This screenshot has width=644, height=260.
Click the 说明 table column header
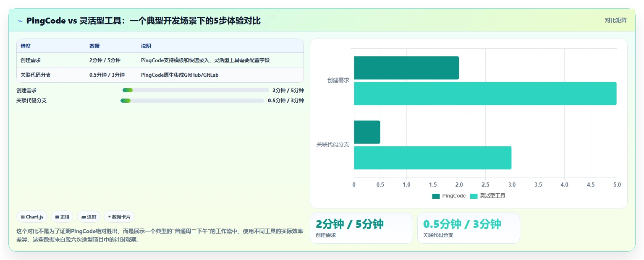point(146,46)
